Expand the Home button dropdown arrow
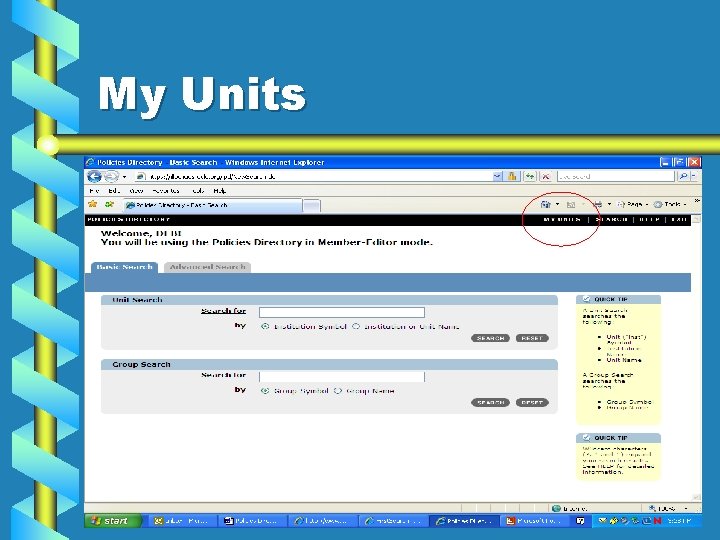This screenshot has height=540, width=720. 557,204
